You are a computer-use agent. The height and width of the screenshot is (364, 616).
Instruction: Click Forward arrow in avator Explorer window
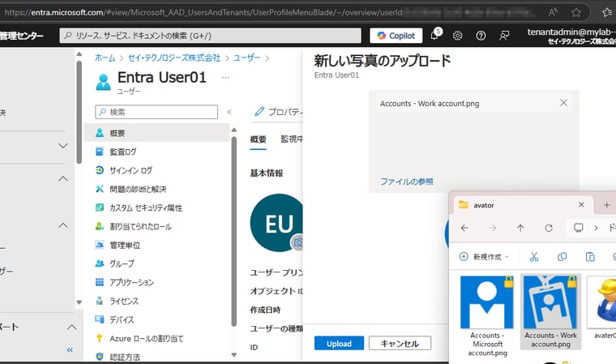[492, 228]
